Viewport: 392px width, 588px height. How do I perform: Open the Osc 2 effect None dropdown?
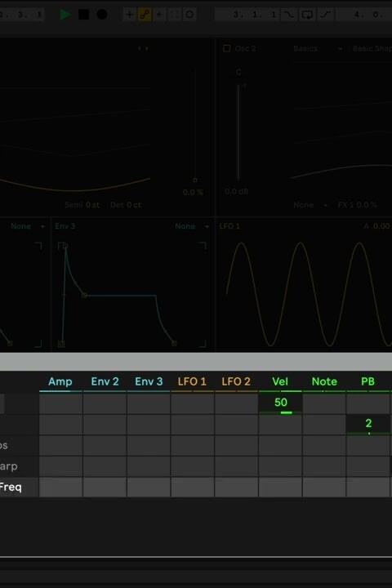tap(310, 205)
